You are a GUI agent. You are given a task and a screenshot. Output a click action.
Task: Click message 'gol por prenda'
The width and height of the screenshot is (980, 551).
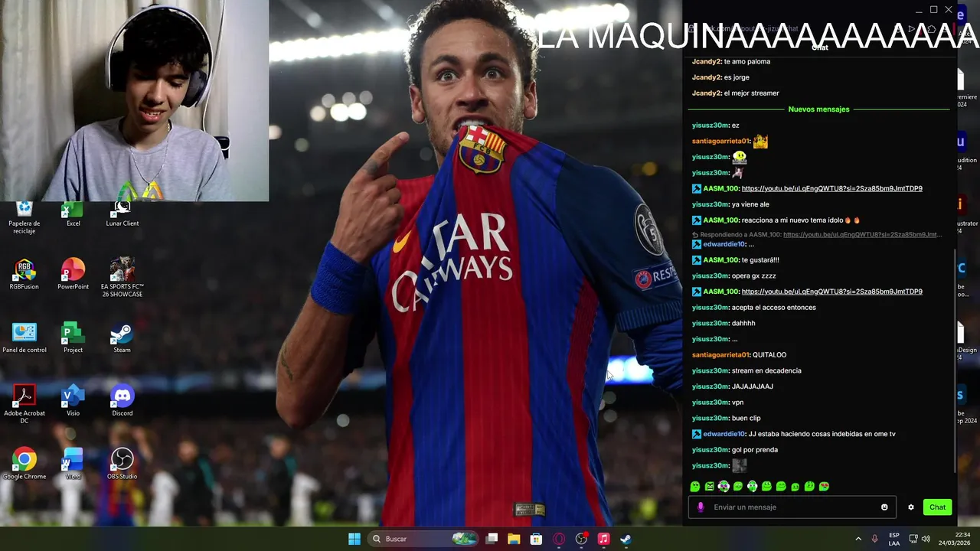(x=755, y=450)
